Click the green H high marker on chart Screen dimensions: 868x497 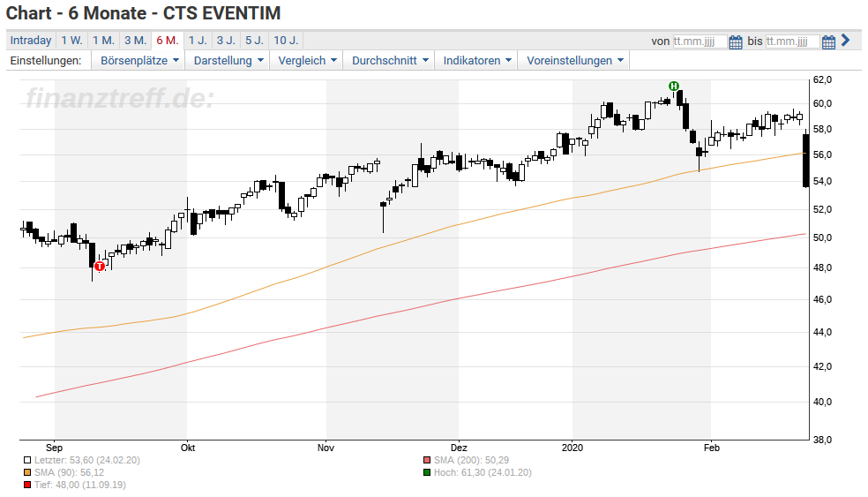674,86
